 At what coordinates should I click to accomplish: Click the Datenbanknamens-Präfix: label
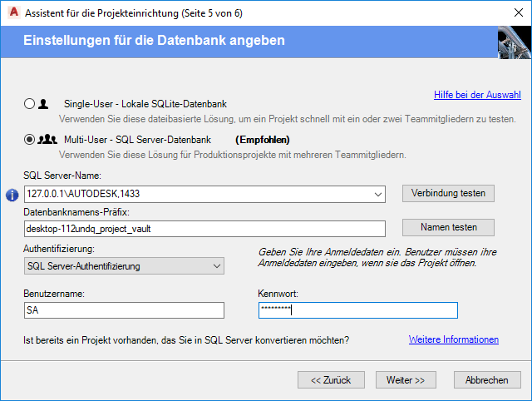click(76, 212)
